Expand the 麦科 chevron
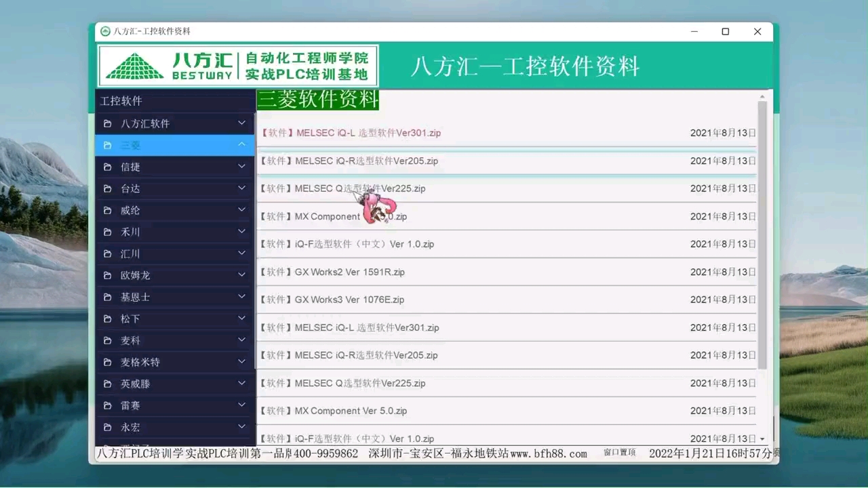 (241, 340)
